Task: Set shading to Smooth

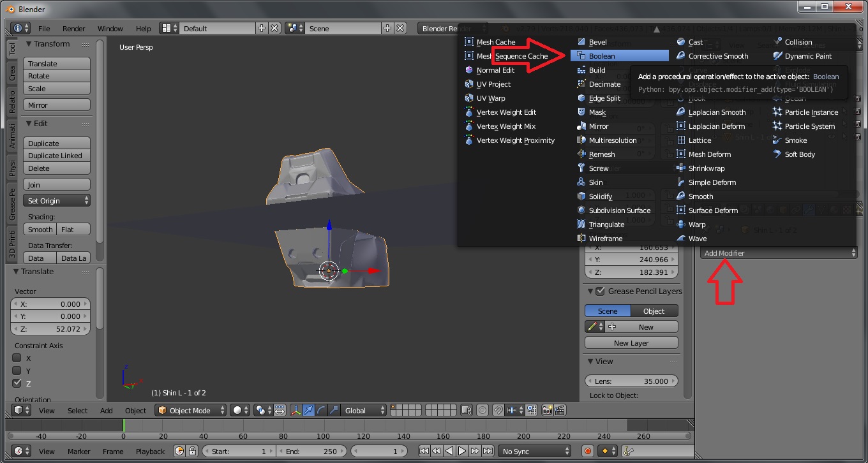Action: click(40, 230)
